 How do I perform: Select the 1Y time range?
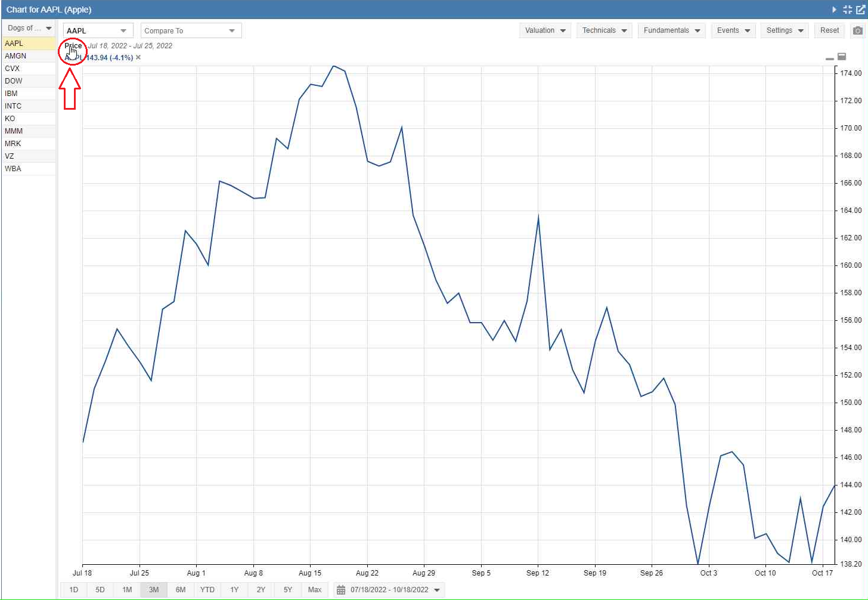(234, 590)
